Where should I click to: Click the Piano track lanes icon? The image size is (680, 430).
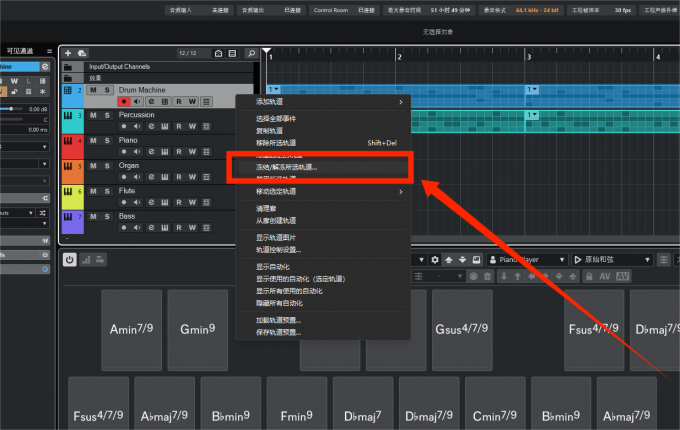(x=206, y=152)
